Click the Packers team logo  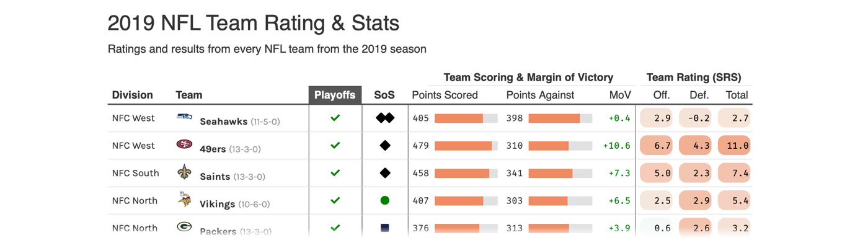coord(184,227)
